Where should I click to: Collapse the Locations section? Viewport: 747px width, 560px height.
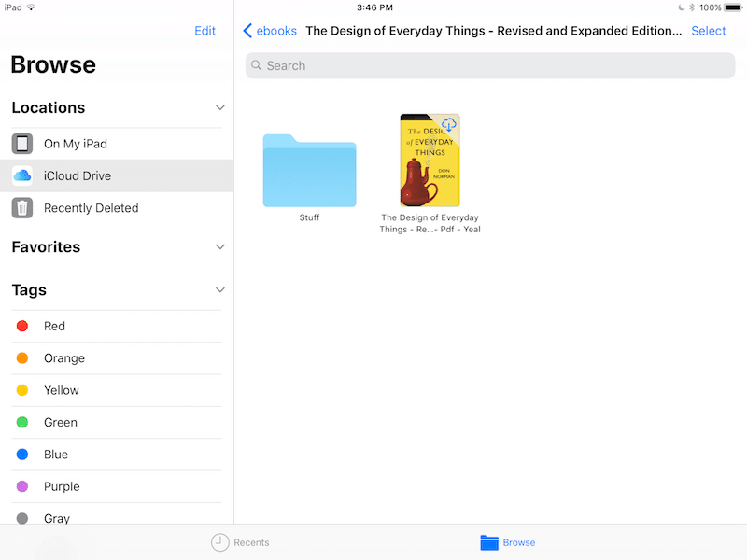(220, 107)
